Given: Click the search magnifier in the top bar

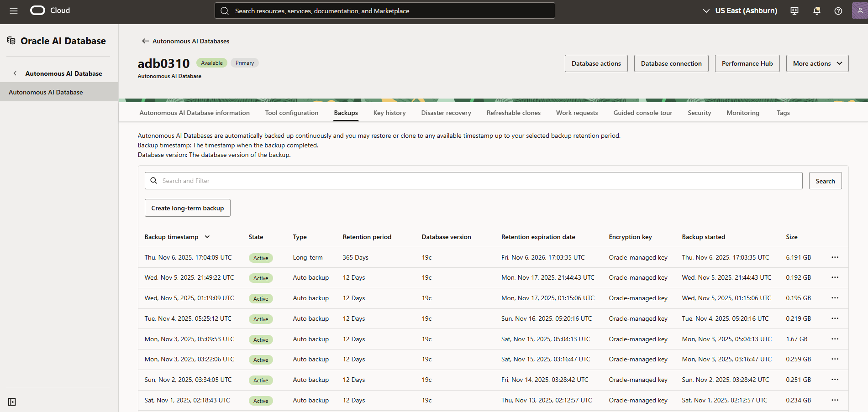Looking at the screenshot, I should click(x=225, y=10).
